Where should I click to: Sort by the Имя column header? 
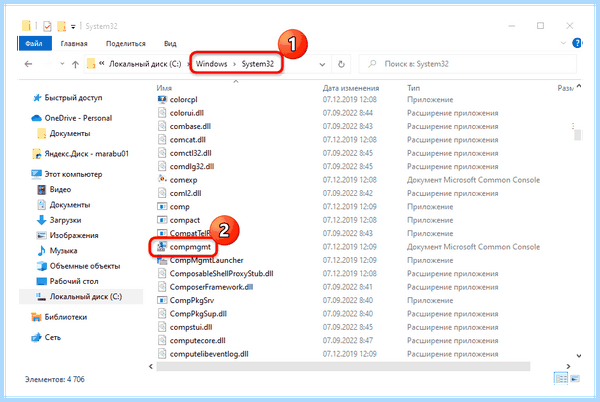point(164,88)
